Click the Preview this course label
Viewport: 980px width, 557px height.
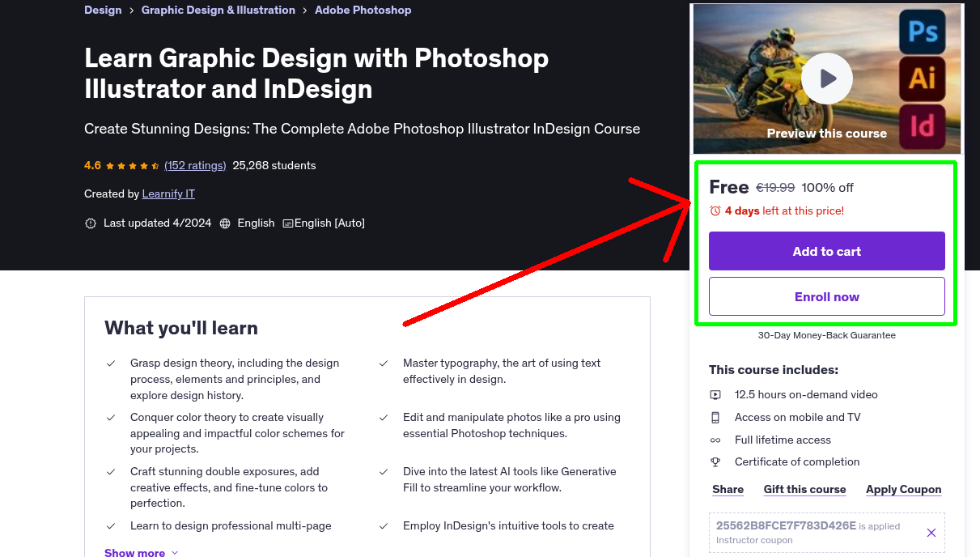[x=827, y=134]
